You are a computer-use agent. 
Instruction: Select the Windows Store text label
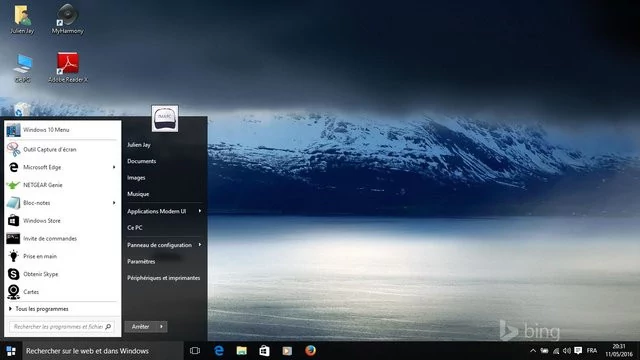pyautogui.click(x=42, y=220)
